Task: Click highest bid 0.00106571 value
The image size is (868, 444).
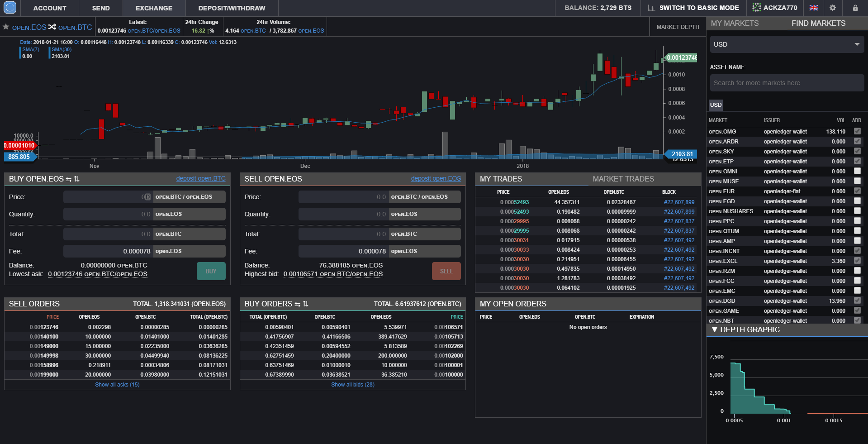Action: click(333, 274)
